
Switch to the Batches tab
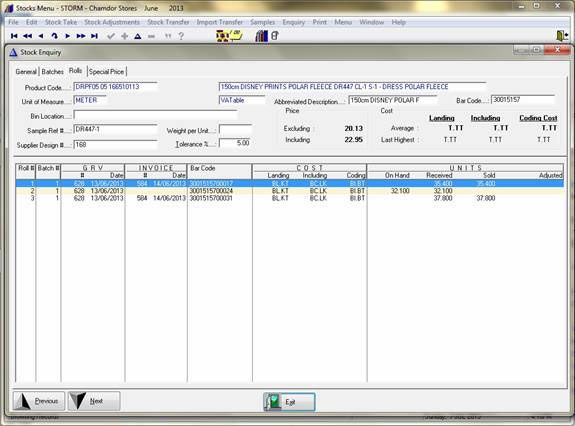pyautogui.click(x=52, y=71)
